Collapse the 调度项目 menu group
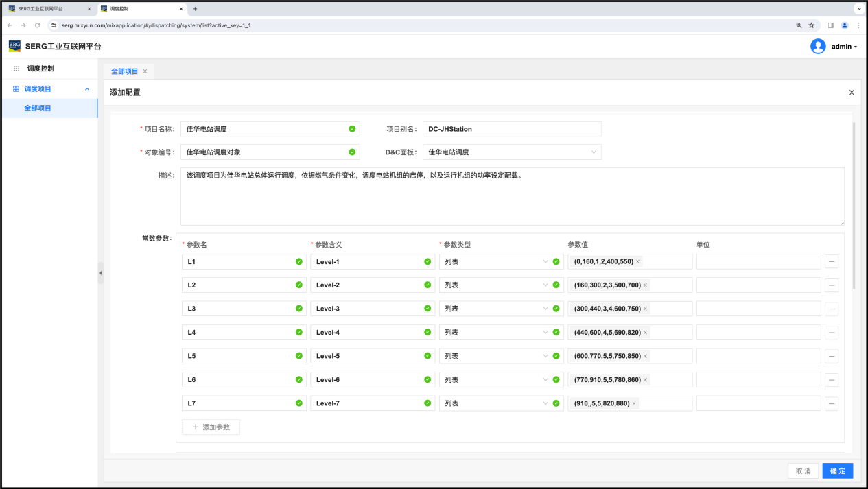 click(x=87, y=89)
